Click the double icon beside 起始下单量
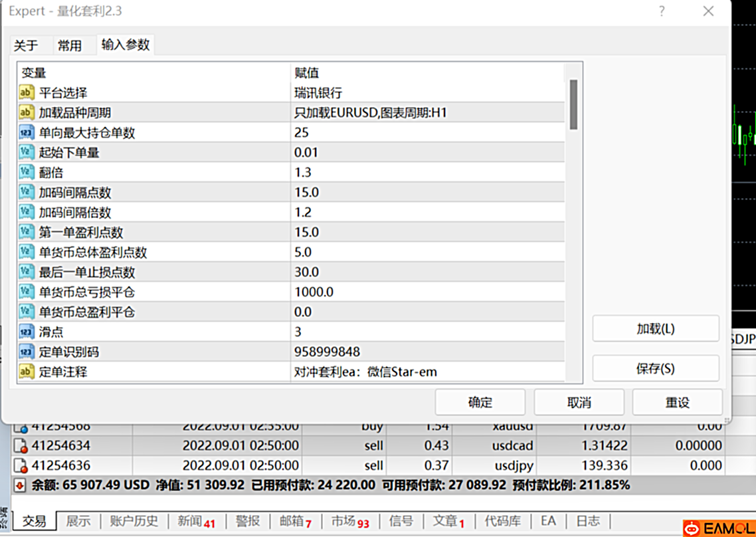This screenshot has height=537, width=756. pos(27,152)
